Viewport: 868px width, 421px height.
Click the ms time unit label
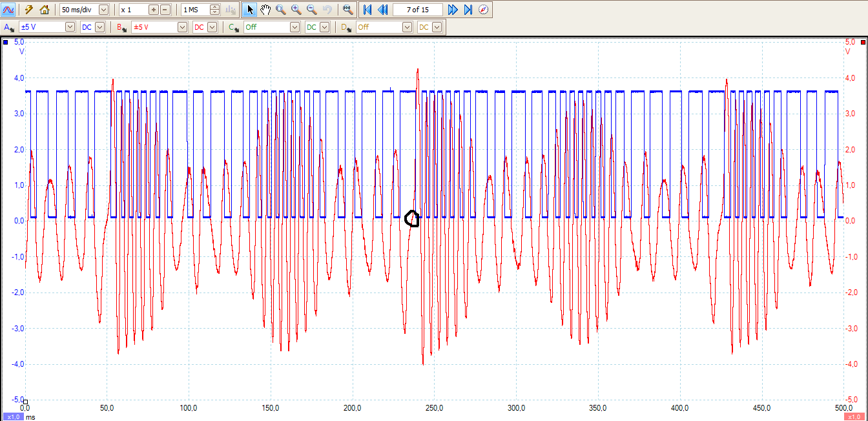[30, 417]
